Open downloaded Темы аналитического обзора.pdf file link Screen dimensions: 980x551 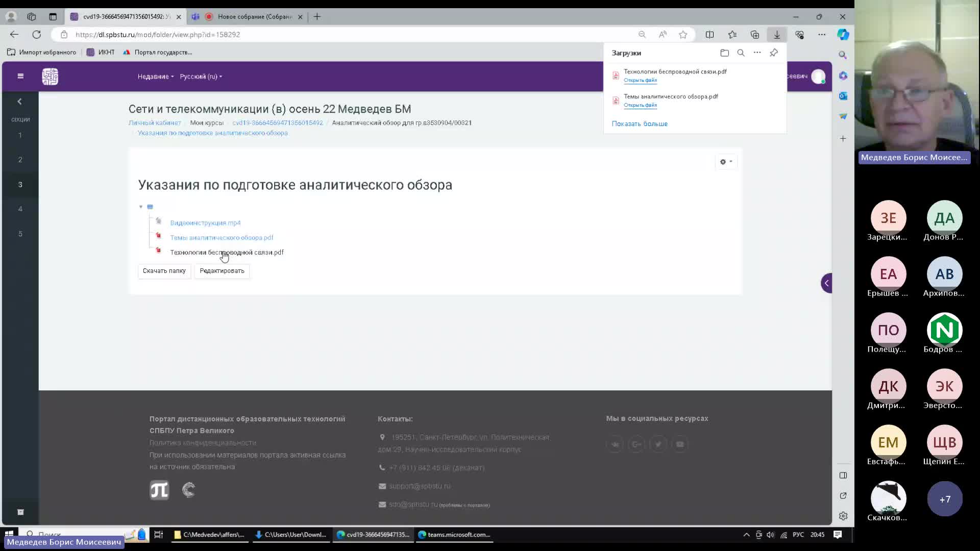(640, 105)
